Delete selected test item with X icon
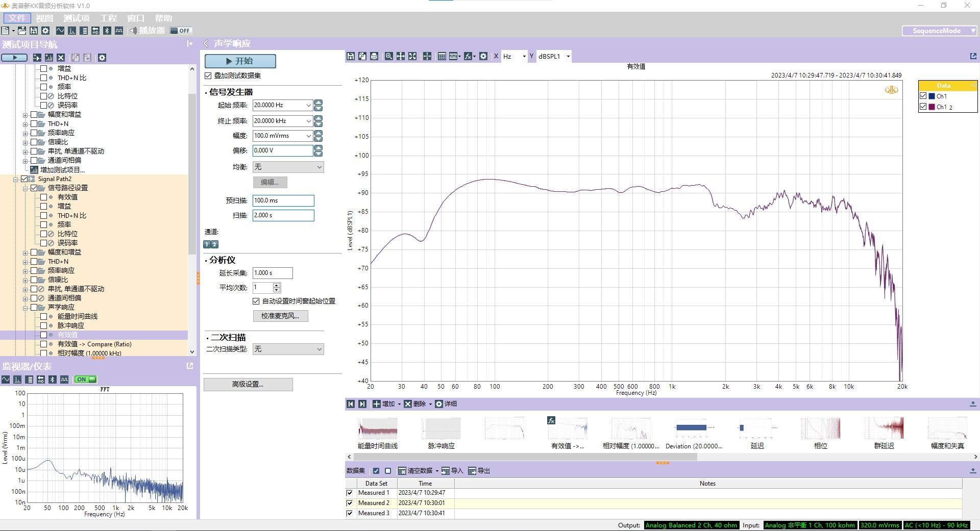The height and width of the screenshot is (531, 980). tap(61, 58)
